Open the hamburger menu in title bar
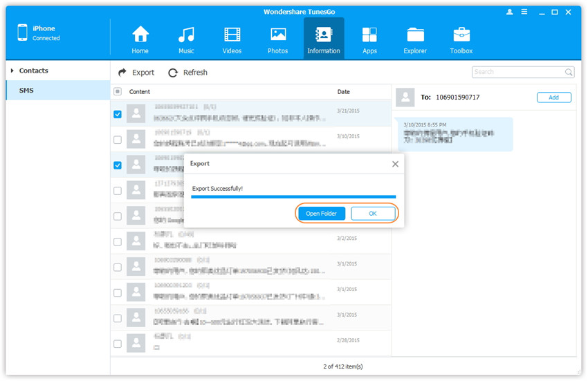Image resolution: width=588 pixels, height=381 pixels. (524, 12)
